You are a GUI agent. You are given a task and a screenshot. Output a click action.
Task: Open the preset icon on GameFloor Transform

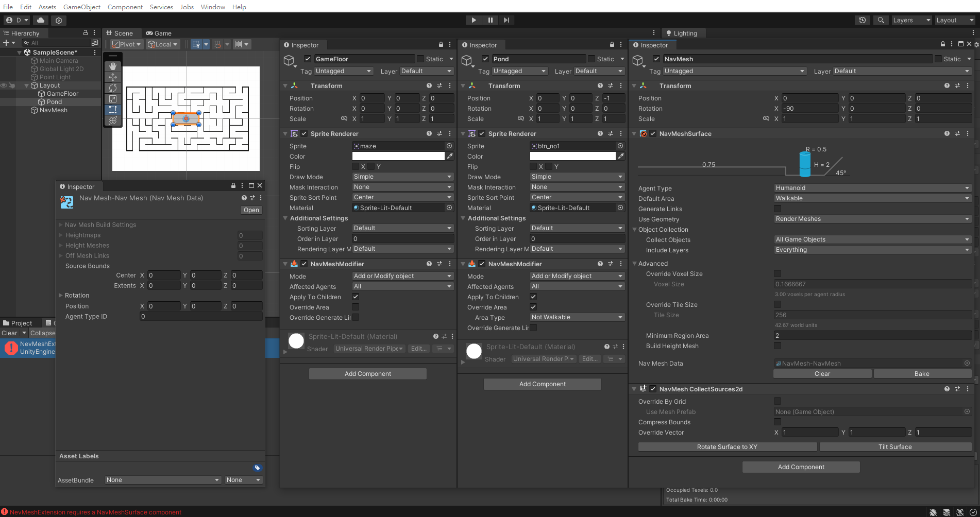click(440, 85)
